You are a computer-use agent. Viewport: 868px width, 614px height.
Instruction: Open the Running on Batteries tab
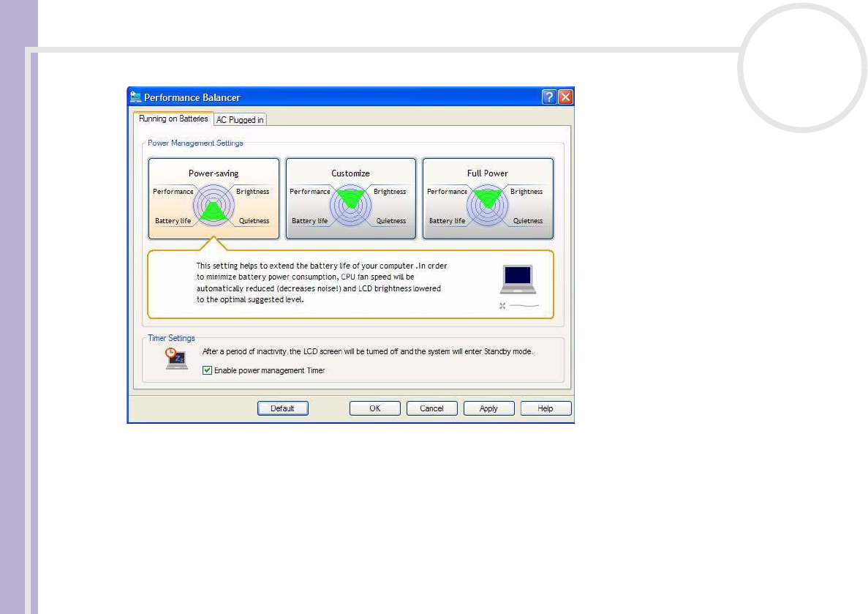click(173, 119)
